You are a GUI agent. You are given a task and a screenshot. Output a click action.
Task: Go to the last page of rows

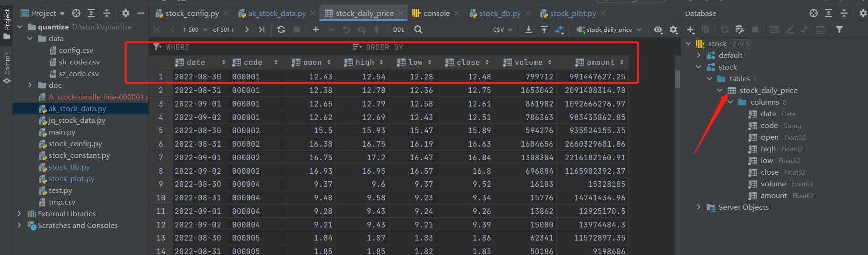262,29
